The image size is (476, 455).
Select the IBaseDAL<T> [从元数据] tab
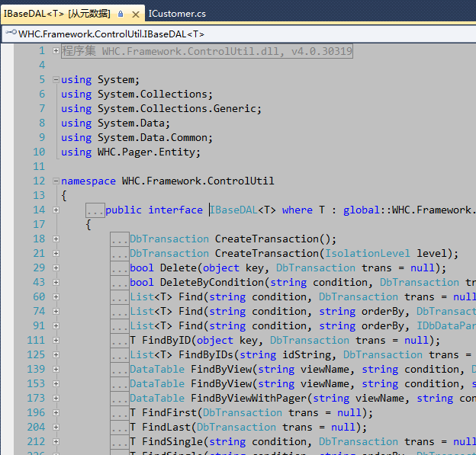coord(56,14)
